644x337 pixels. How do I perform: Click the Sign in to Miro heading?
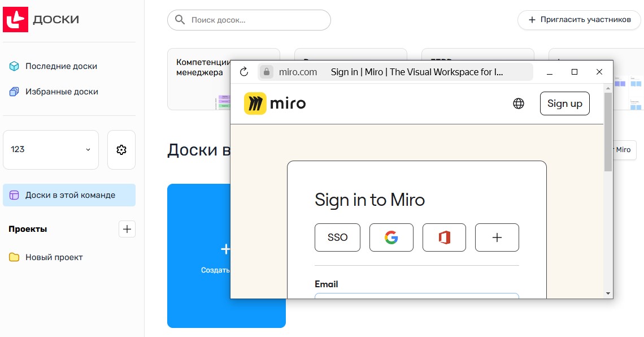pyautogui.click(x=369, y=200)
